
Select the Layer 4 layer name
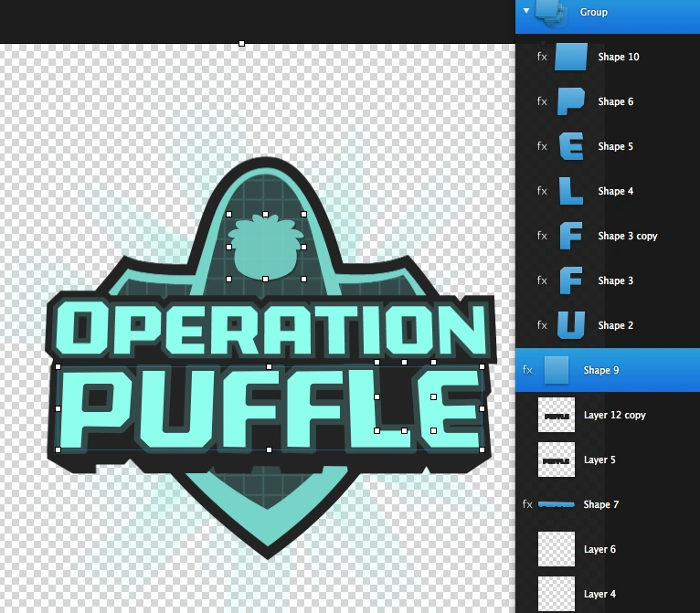599,594
